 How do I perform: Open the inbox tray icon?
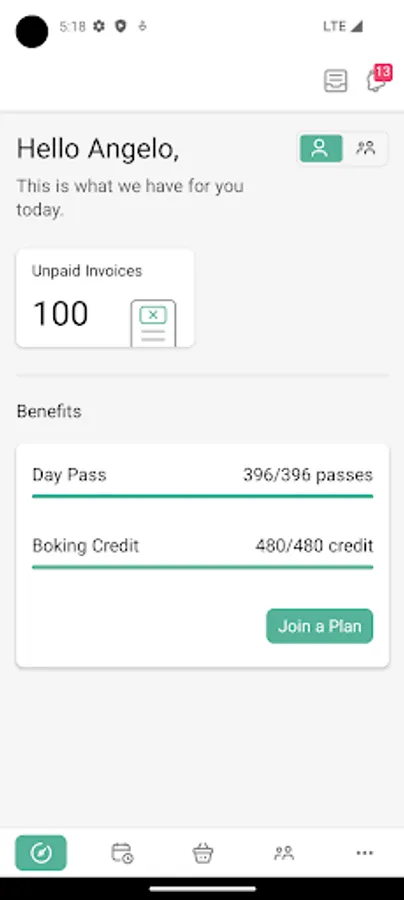click(x=335, y=81)
